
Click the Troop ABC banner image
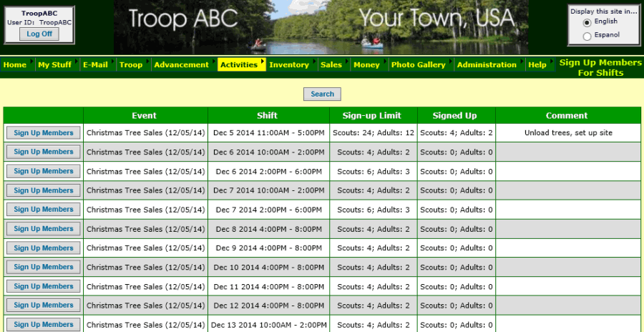point(321,27)
